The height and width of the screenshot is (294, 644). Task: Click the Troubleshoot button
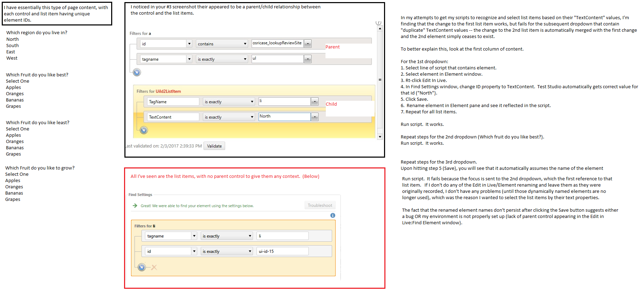pyautogui.click(x=320, y=205)
